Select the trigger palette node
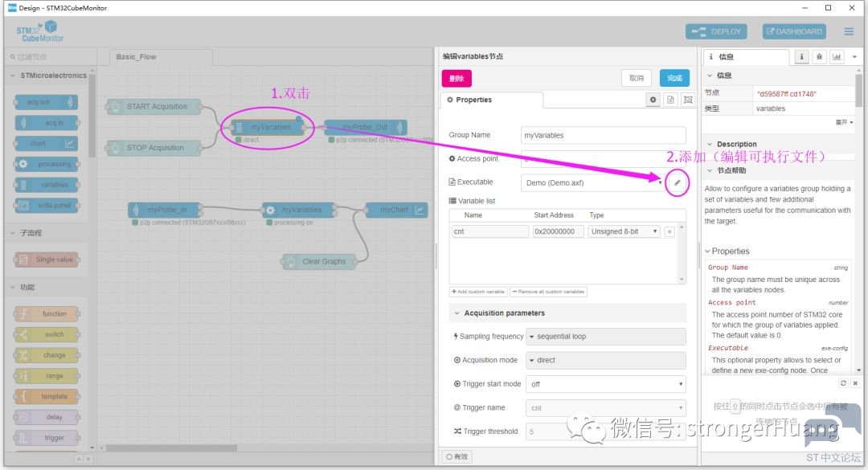The width and height of the screenshot is (868, 470). tap(47, 438)
